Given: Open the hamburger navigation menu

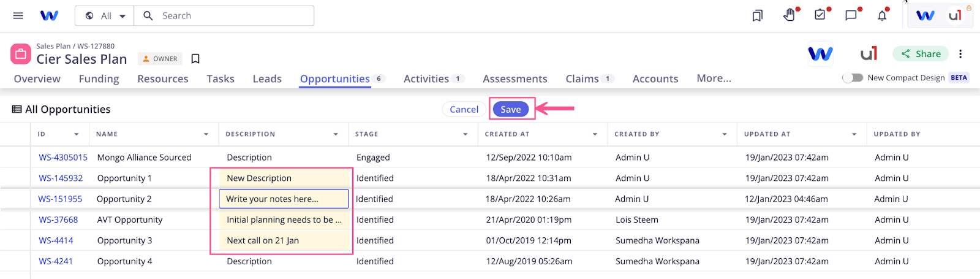Looking at the screenshot, I should click(18, 16).
